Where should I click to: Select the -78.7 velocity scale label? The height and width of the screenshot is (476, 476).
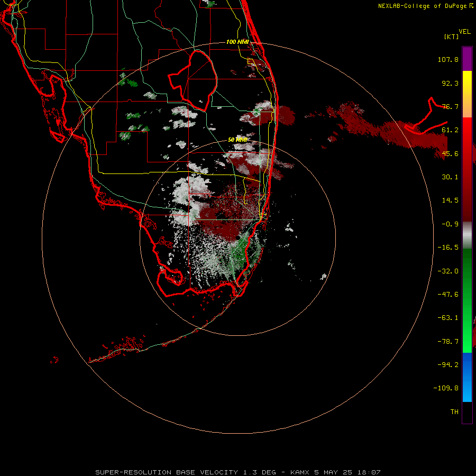[448, 342]
